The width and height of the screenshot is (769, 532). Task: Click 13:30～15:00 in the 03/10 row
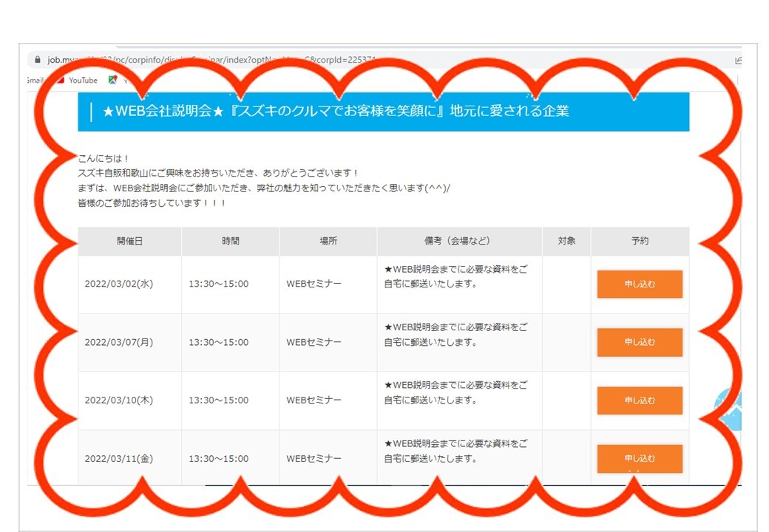[219, 400]
